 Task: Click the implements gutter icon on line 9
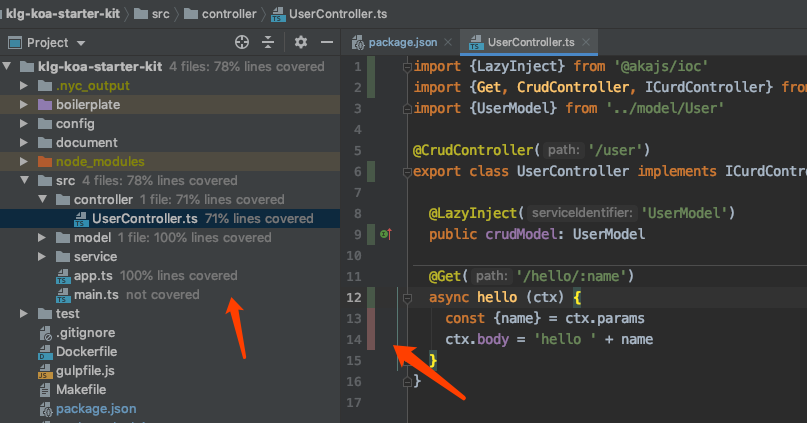tap(385, 234)
